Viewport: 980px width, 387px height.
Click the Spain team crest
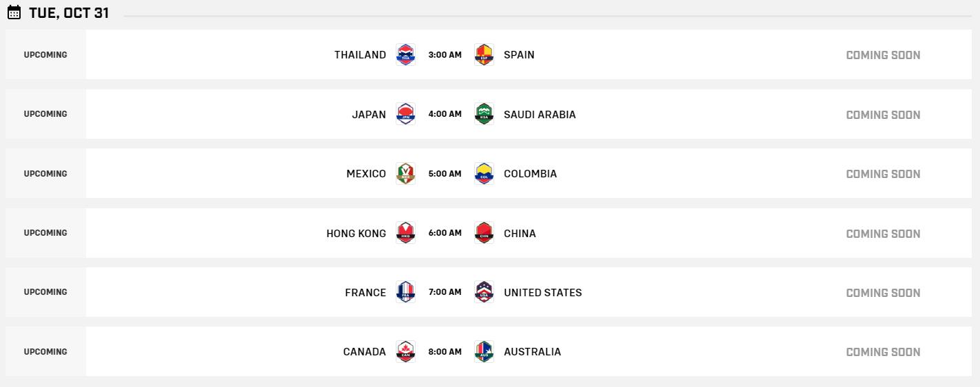point(484,55)
